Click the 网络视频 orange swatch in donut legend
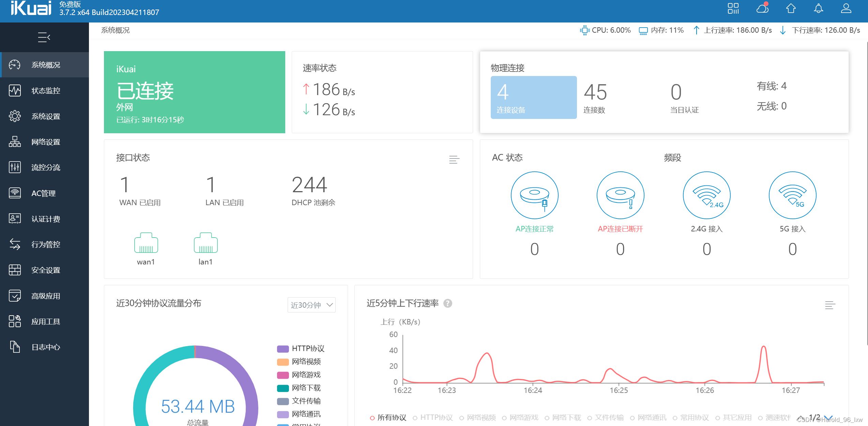 [283, 362]
